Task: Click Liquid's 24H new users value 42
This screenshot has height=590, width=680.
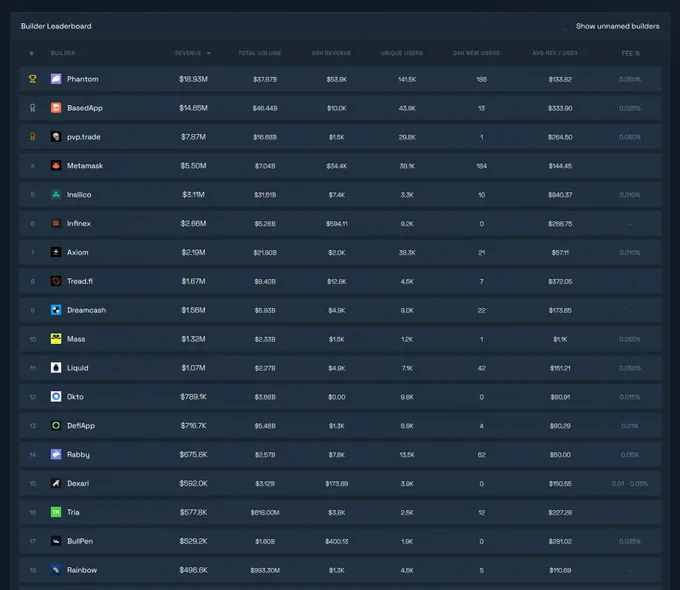Action: tap(481, 368)
